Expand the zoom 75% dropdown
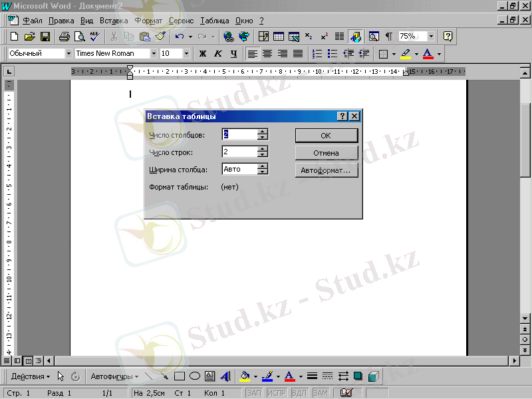The height and width of the screenshot is (399, 532). (x=432, y=37)
